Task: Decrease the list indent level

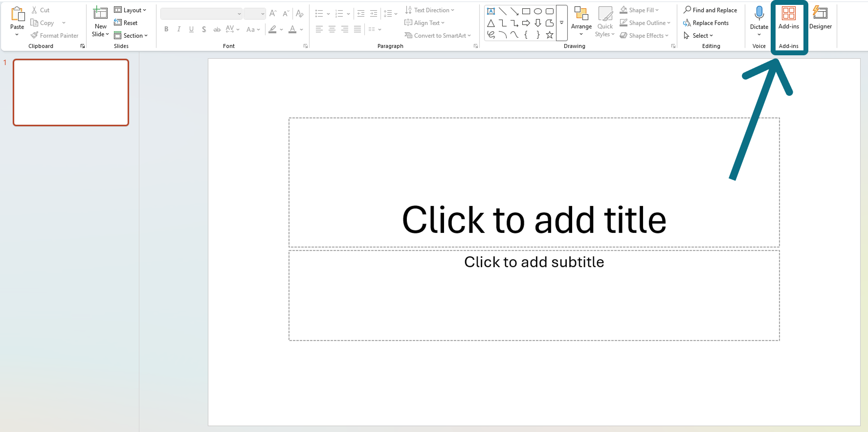Action: click(x=361, y=14)
